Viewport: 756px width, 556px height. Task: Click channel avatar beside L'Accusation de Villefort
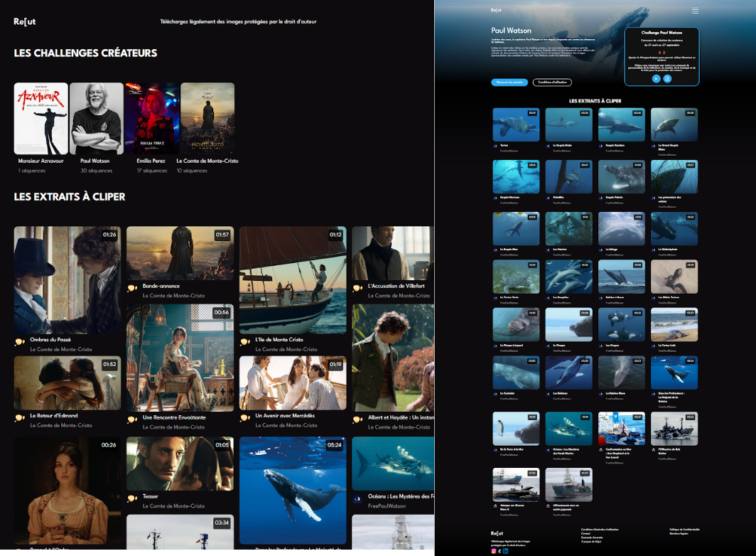pos(357,288)
